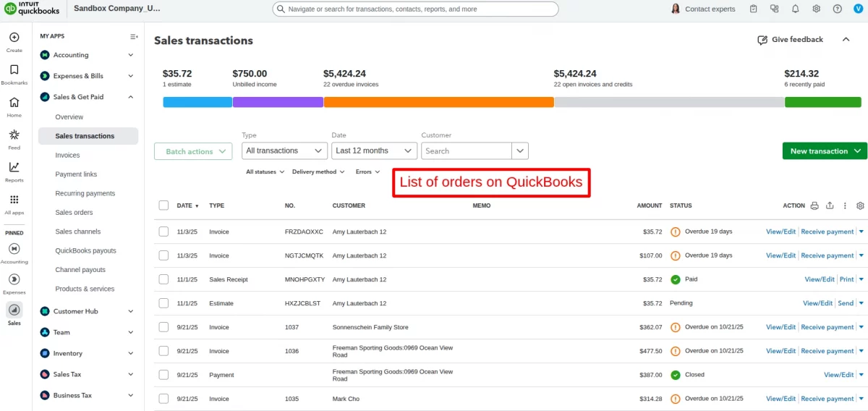
Task: Open table more options (three dots)
Action: (845, 205)
